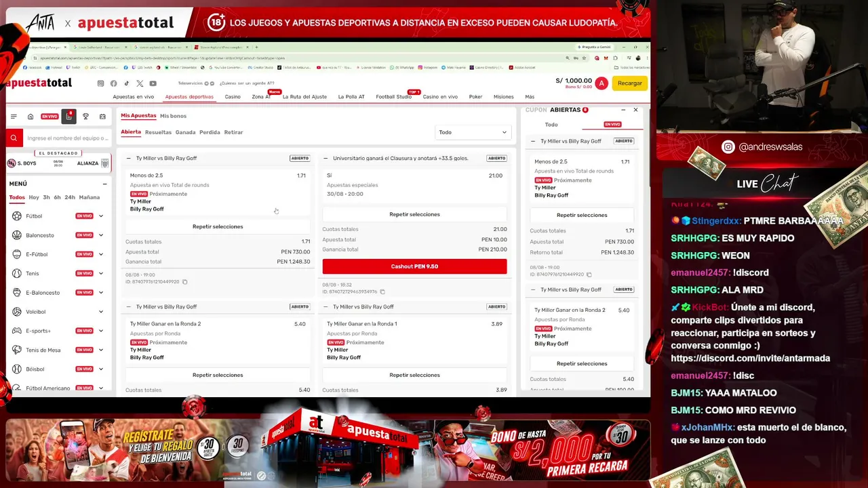Open the trophy competitions icon

coord(85,117)
